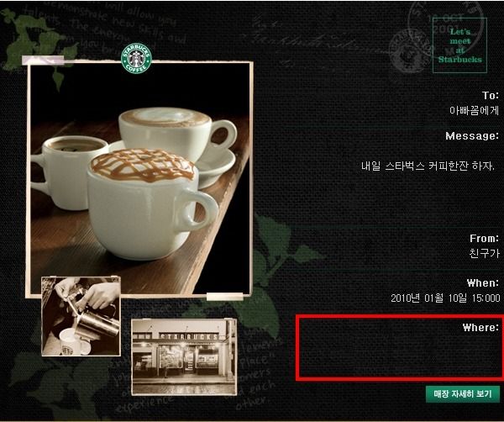The image size is (504, 422).
Task: Click the Let's meet at Starbucks stamp
Action: click(x=460, y=45)
